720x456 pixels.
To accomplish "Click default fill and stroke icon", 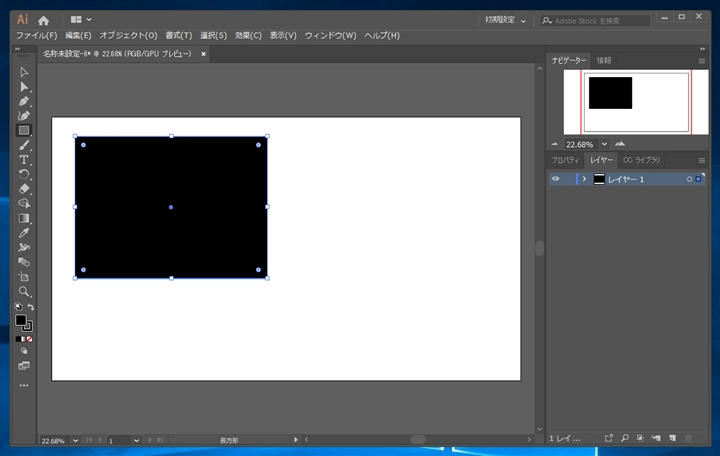I will (18, 307).
